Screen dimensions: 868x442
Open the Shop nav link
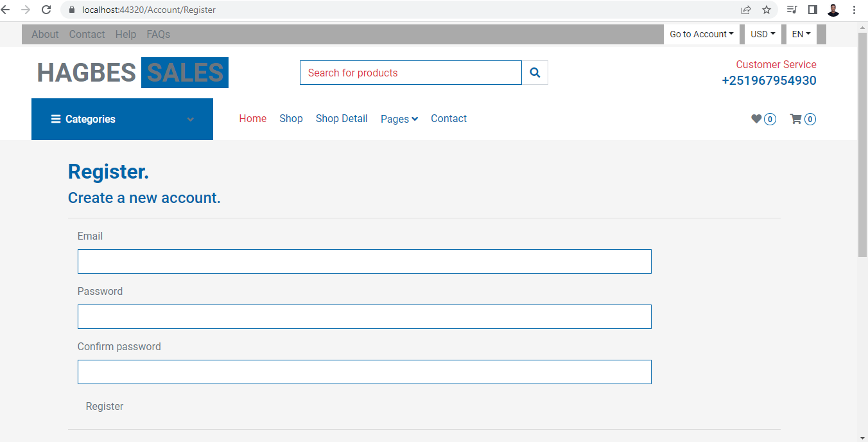(x=291, y=119)
